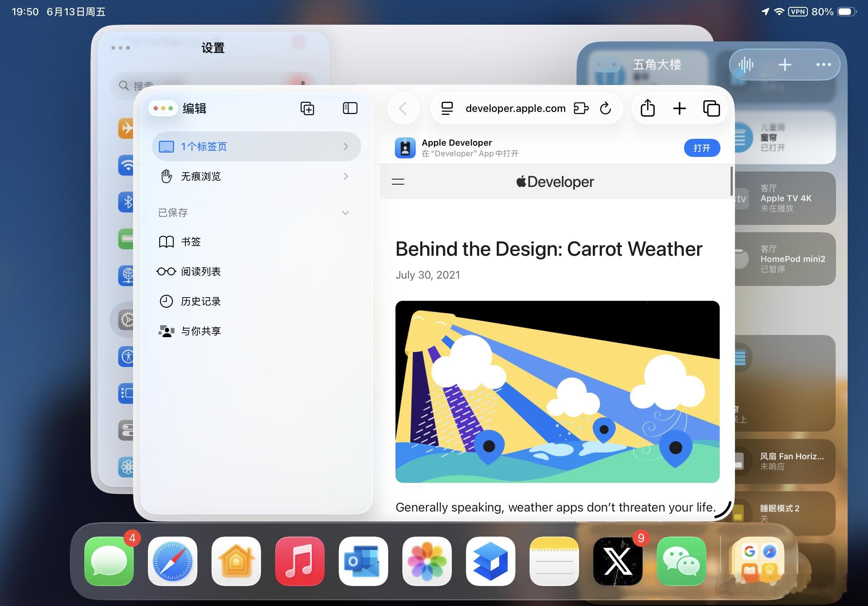Image resolution: width=868 pixels, height=606 pixels.
Task: Open 历史记录 history
Action: coord(256,301)
